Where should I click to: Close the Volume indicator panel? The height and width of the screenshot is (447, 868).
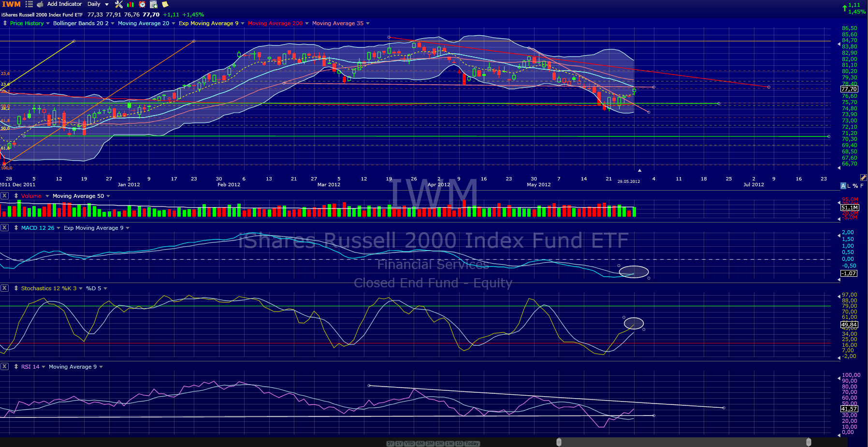pos(4,196)
